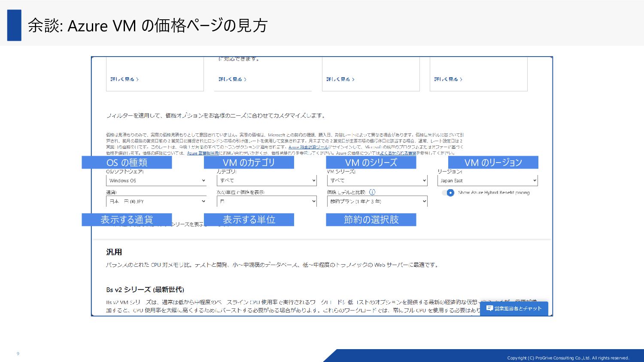Click the 汎用 section heading
Screen dimensions: 644x362
[114, 252]
